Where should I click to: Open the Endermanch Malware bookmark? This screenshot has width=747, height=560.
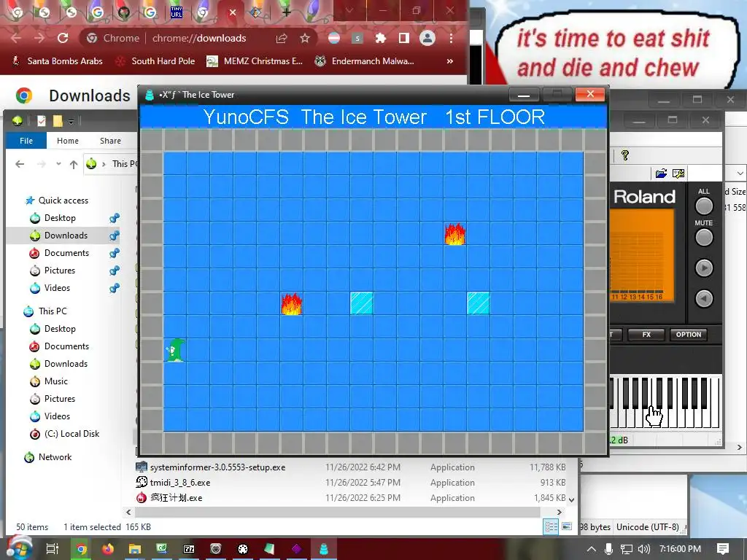(365, 61)
